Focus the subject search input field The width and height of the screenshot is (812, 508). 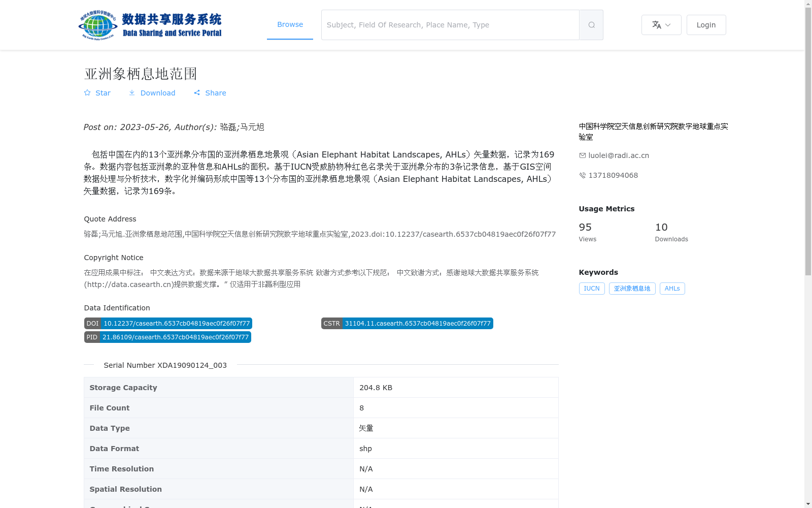[450, 25]
